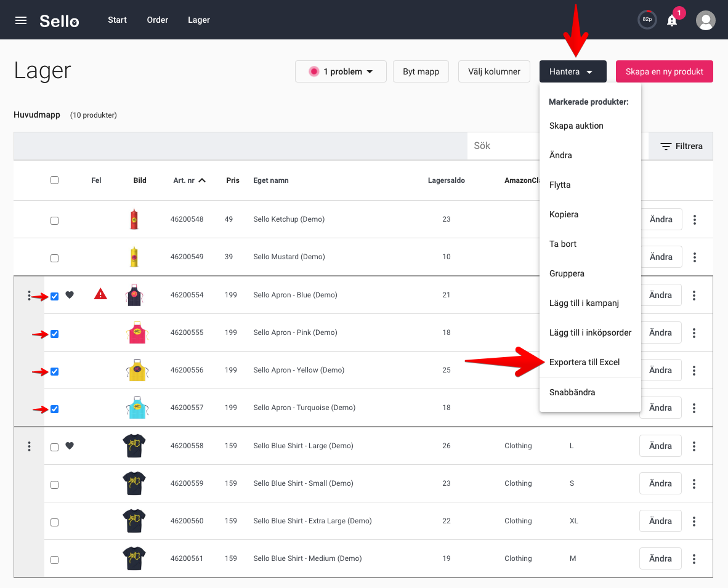Click the Välj kolumner button
Image resolution: width=728 pixels, height=588 pixels.
pyautogui.click(x=494, y=71)
